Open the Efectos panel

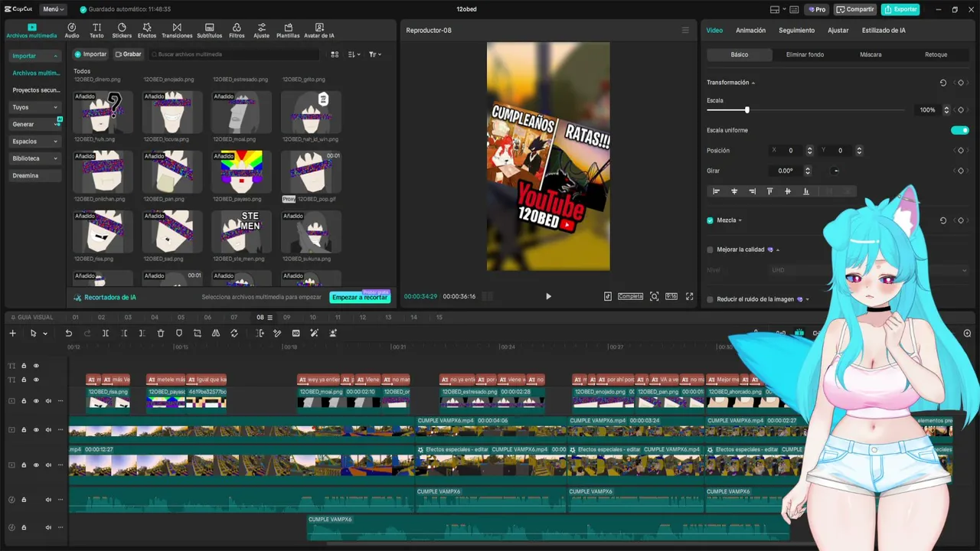147,31
